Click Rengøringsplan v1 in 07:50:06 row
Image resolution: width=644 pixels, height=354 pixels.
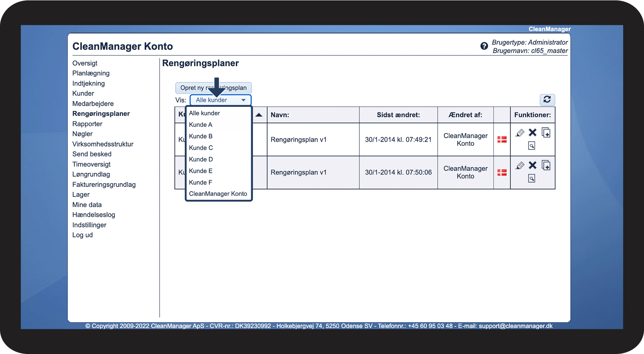[x=298, y=172]
